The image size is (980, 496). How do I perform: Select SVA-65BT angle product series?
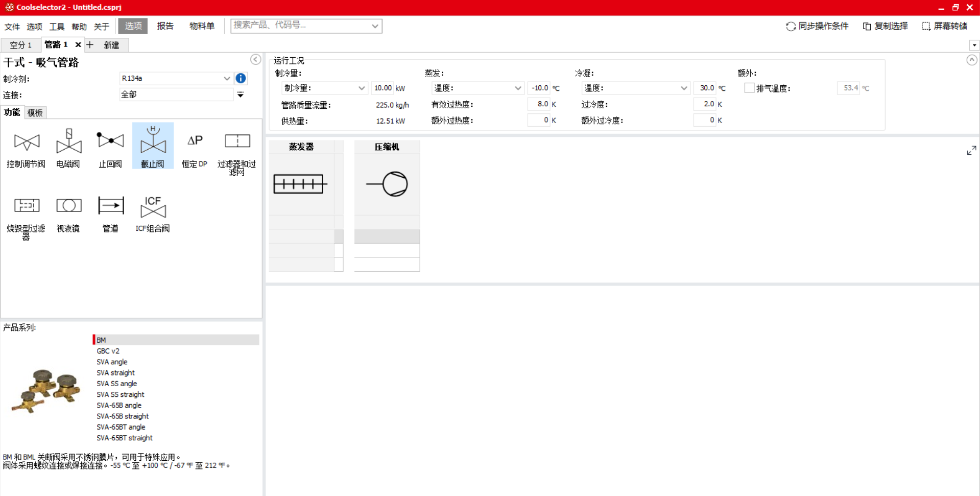176,427
